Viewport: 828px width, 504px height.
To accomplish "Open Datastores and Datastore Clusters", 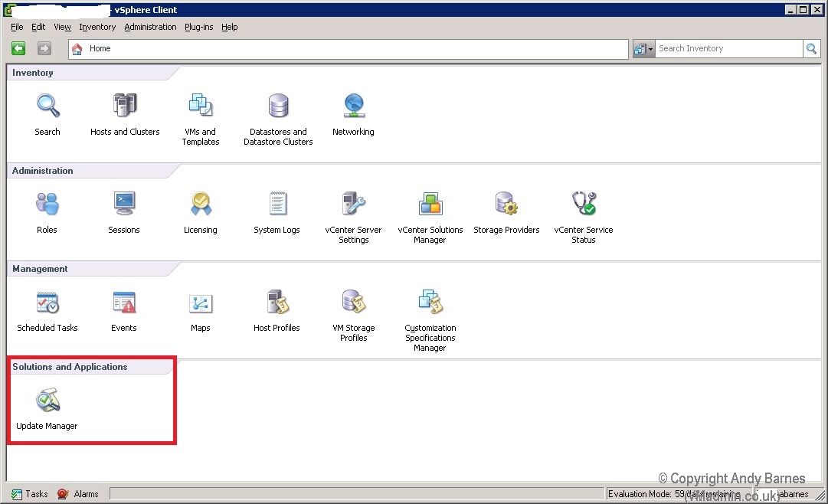I will [278, 106].
